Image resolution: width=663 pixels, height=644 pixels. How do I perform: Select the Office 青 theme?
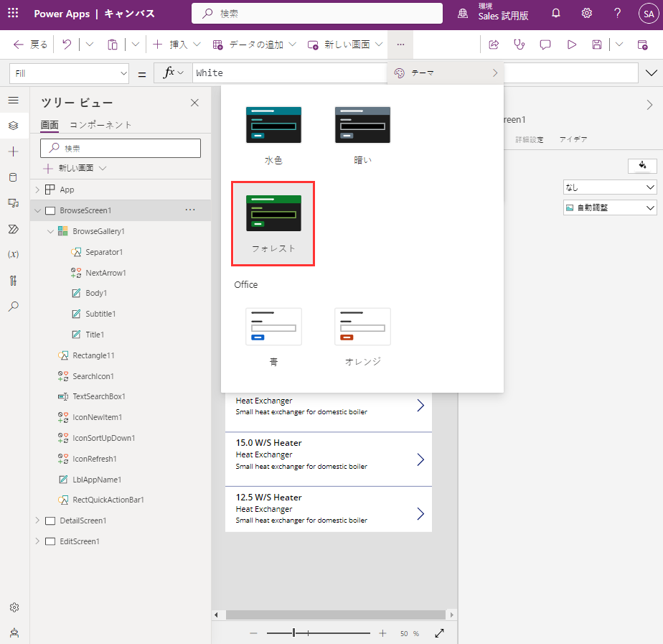273,337
